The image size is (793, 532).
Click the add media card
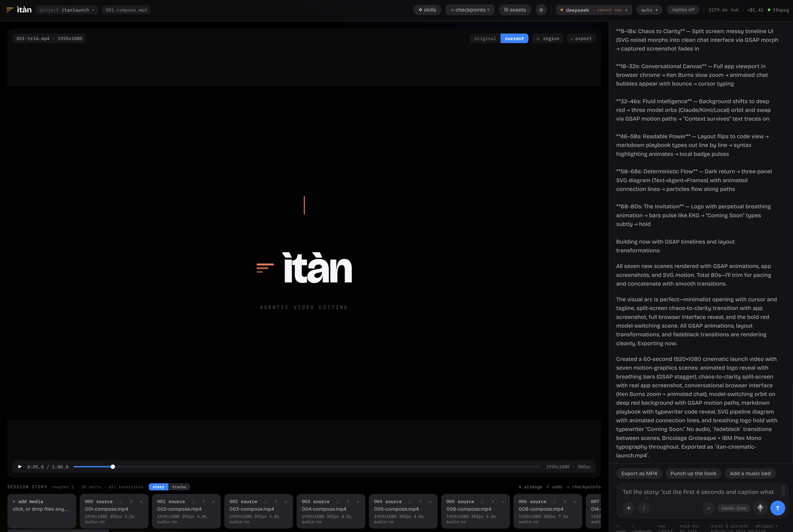(42, 511)
